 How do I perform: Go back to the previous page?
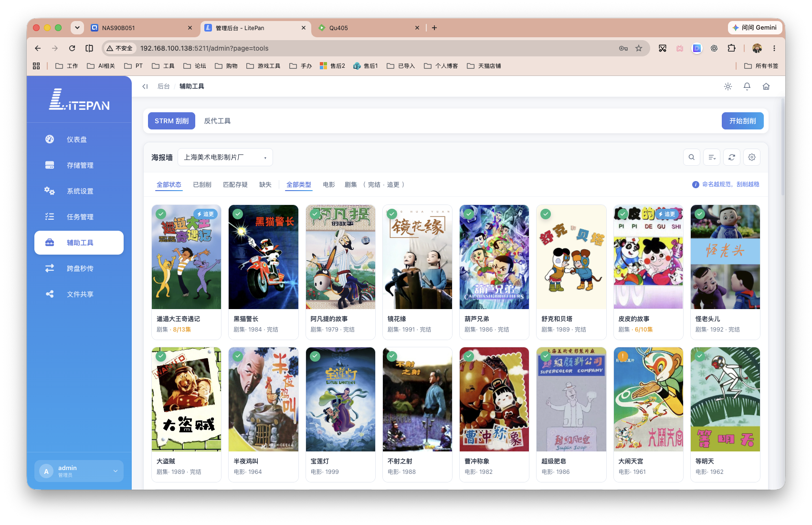click(x=38, y=48)
